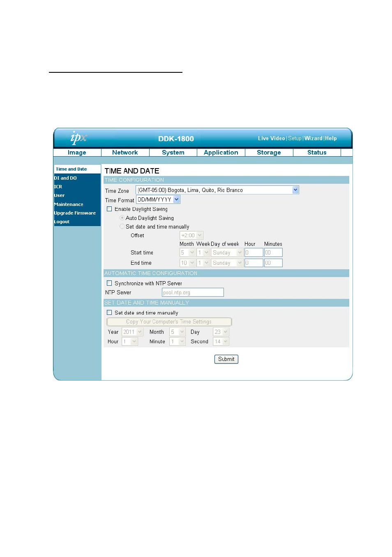This screenshot has height=557, width=392.
Task: Open the Status tab
Action: click(x=317, y=153)
